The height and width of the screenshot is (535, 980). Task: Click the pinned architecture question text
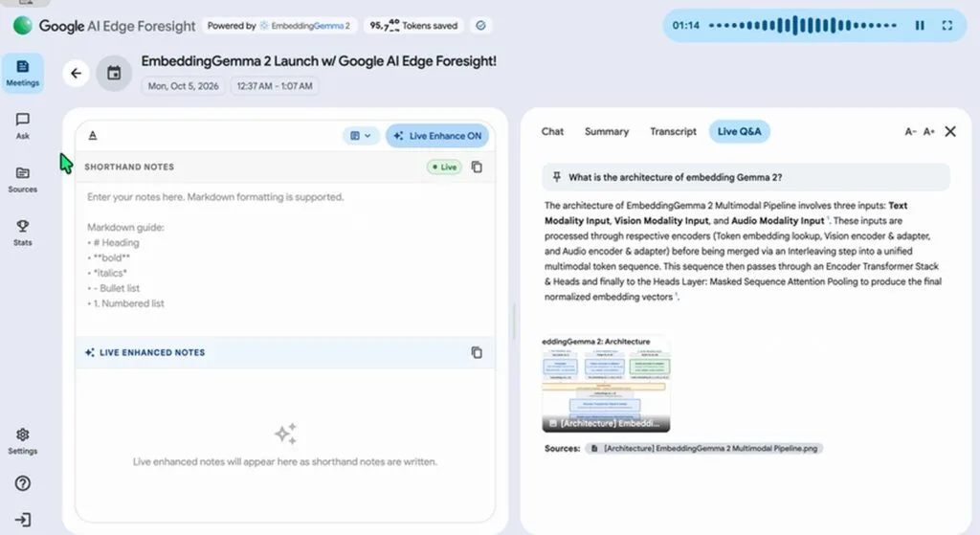(x=675, y=177)
